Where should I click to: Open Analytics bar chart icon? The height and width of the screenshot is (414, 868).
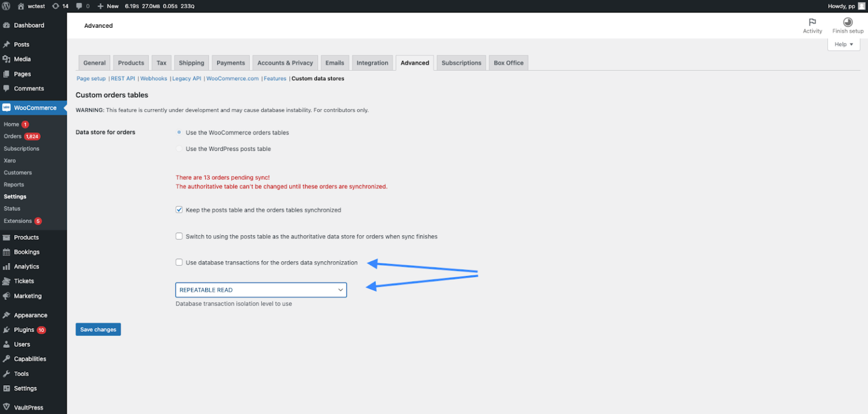point(6,267)
